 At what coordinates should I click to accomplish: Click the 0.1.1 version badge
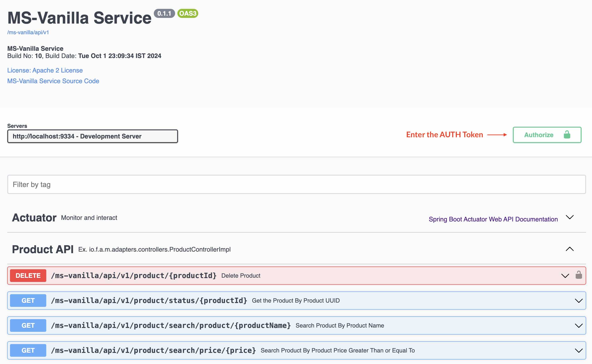point(164,13)
